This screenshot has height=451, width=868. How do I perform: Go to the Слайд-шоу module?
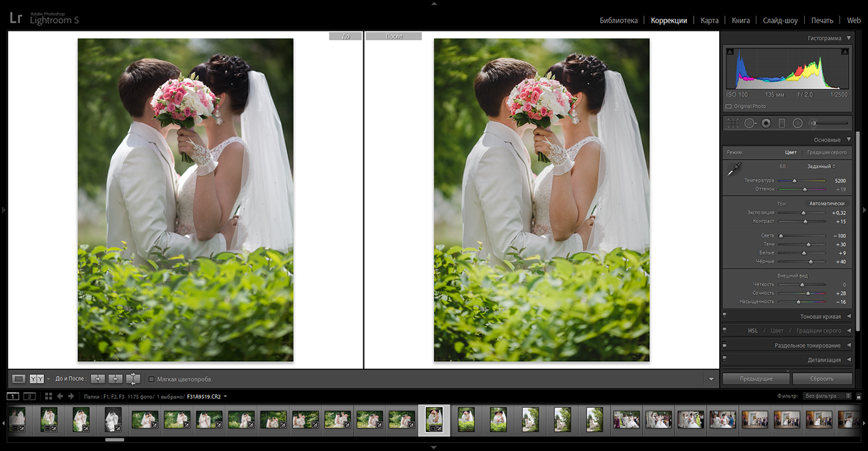click(780, 20)
